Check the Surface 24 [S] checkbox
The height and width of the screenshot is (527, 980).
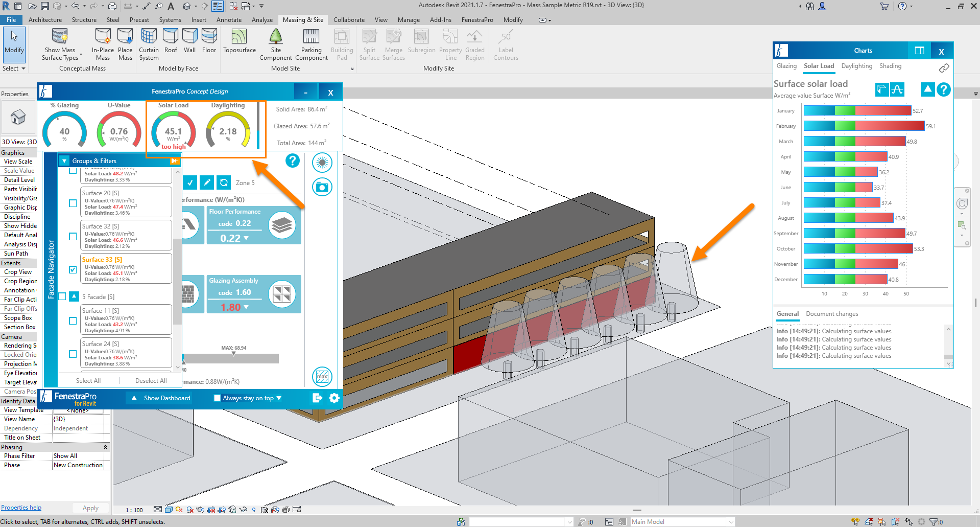pos(73,354)
